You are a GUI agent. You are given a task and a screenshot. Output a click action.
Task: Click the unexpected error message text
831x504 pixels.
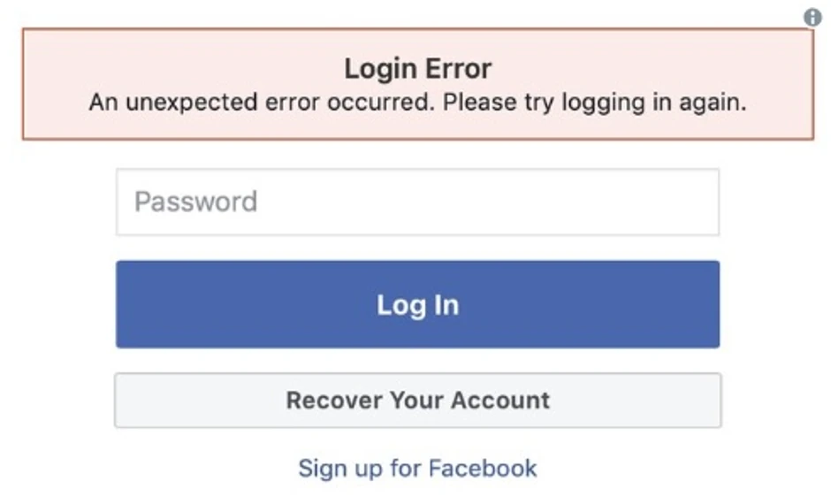tap(417, 103)
